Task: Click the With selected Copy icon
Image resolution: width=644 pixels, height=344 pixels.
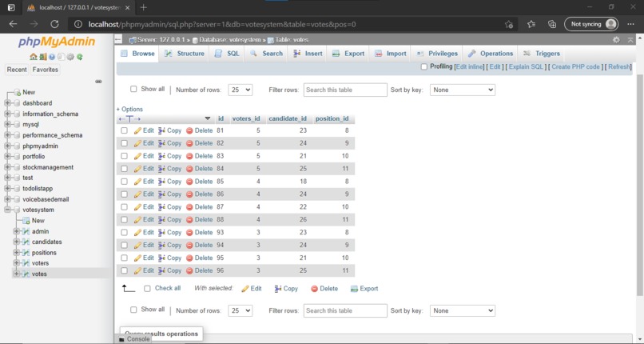Action: click(x=278, y=289)
